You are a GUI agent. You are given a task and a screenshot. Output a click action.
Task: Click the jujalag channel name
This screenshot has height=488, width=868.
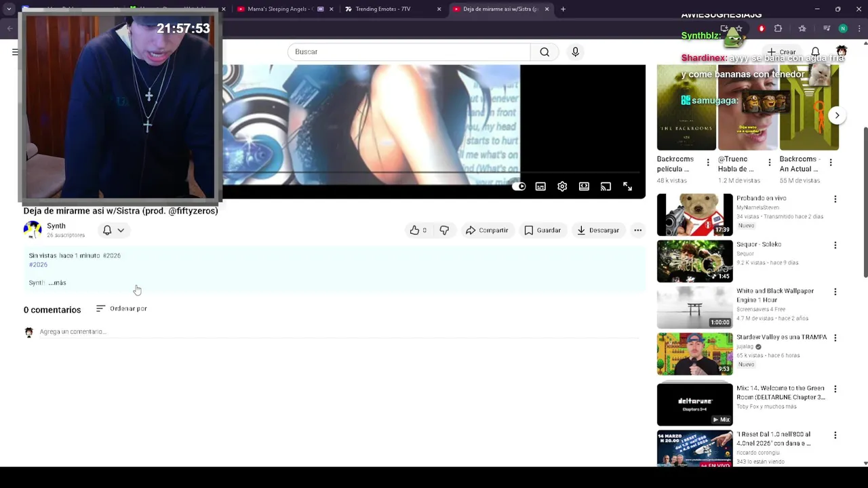[x=745, y=346]
